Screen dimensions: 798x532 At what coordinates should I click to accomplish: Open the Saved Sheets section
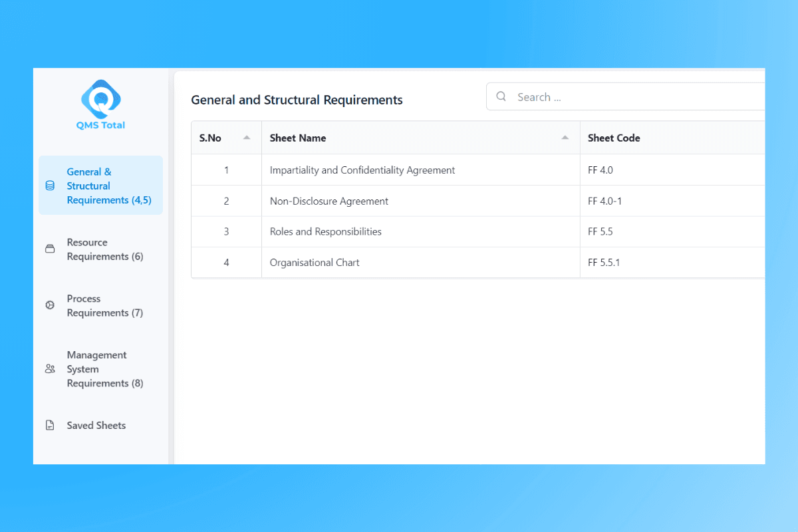click(96, 425)
